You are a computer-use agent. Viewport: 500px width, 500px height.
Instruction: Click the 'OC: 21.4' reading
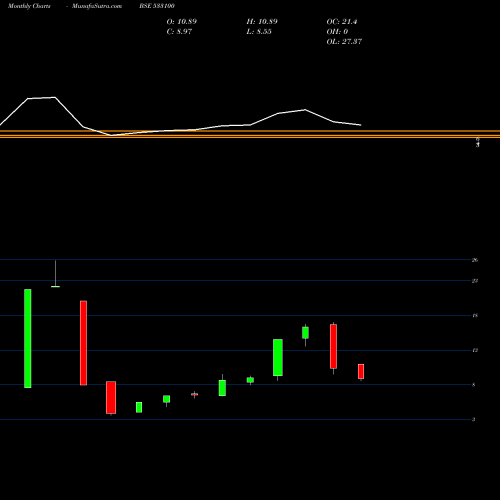click(x=342, y=22)
